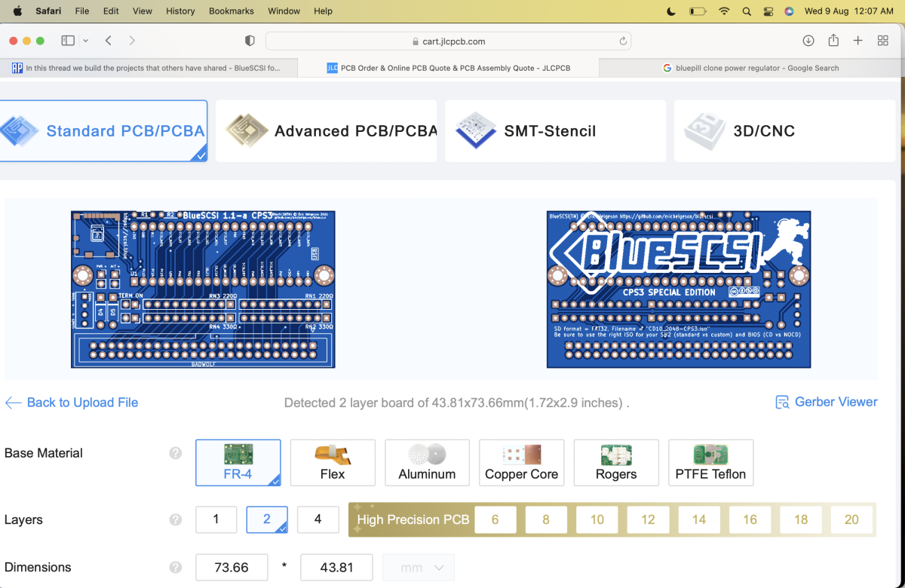Open the Gerber Viewer link
Image resolution: width=905 pixels, height=588 pixels.
click(x=836, y=403)
